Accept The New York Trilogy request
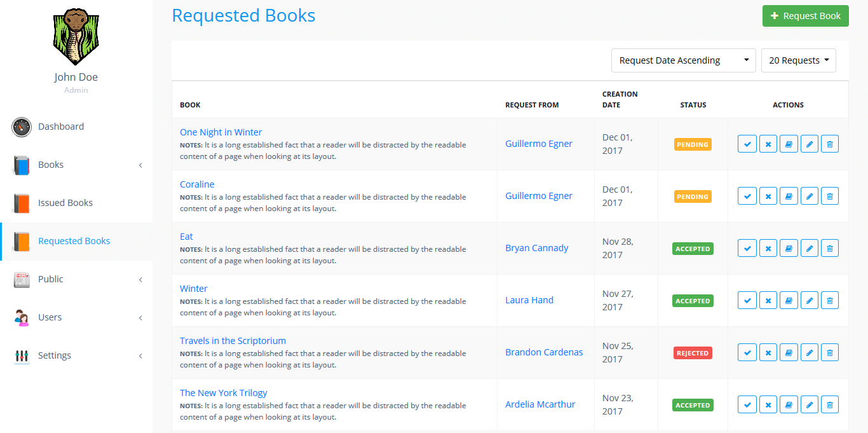This screenshot has height=433, width=868. click(x=747, y=405)
